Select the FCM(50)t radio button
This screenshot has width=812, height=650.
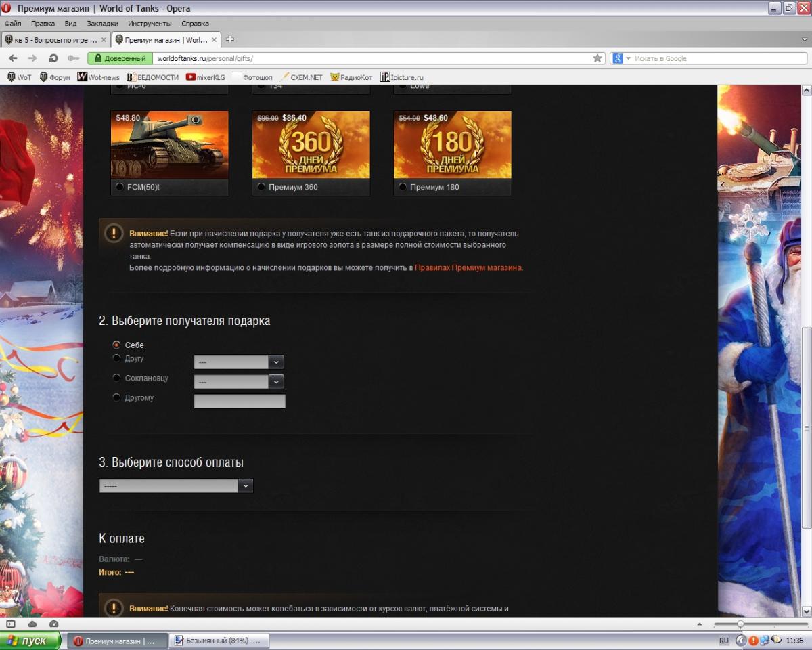(x=120, y=187)
